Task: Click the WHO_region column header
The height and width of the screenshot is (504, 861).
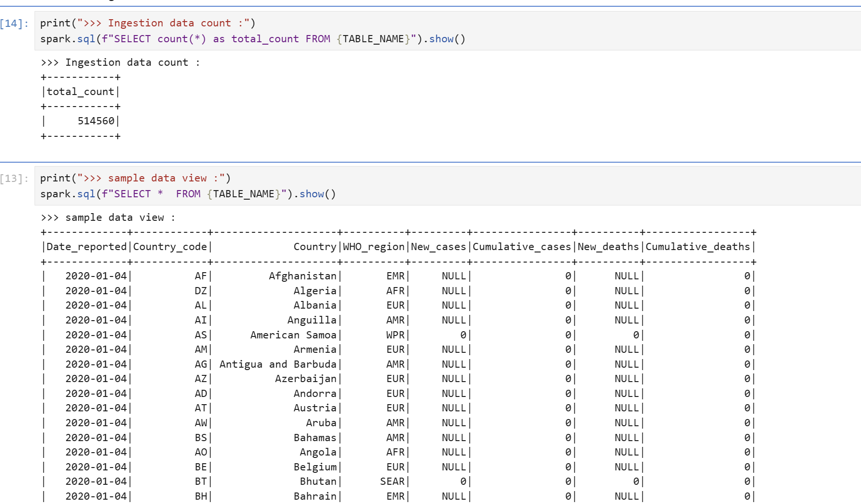Action: (373, 247)
